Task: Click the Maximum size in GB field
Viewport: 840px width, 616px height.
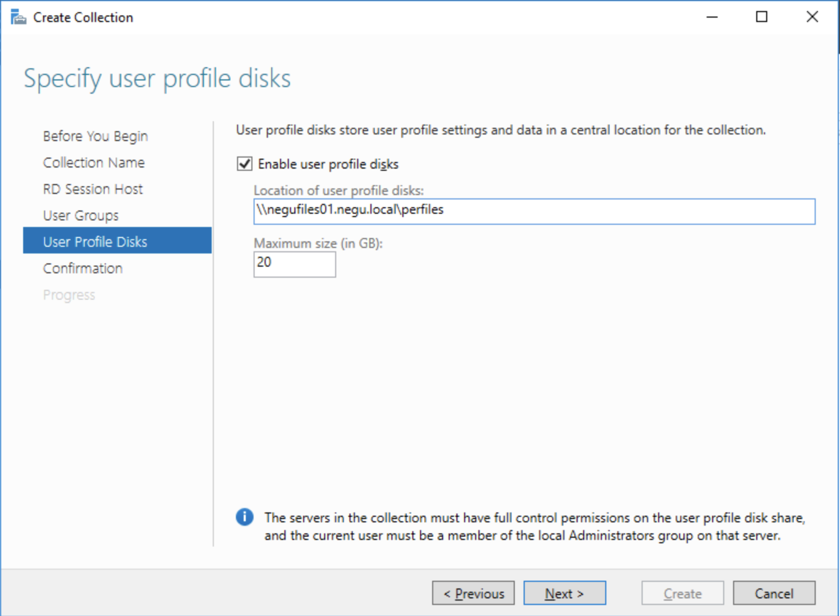Action: click(x=294, y=264)
